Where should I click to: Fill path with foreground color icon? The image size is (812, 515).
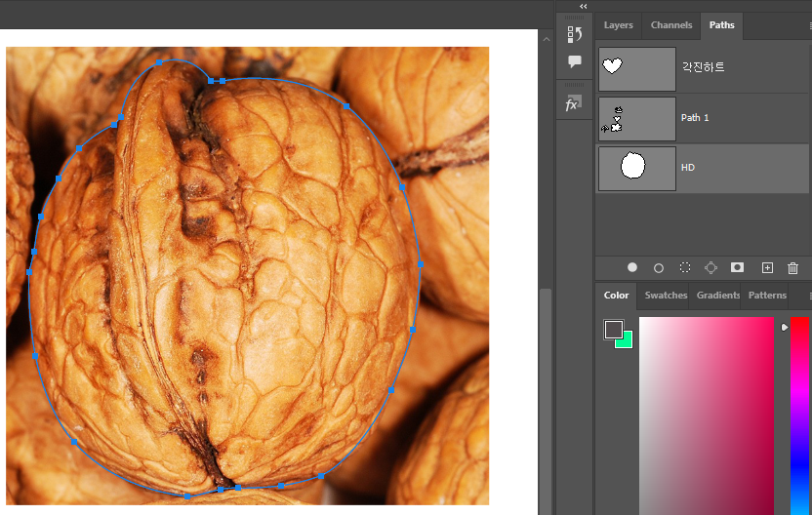[x=632, y=267]
